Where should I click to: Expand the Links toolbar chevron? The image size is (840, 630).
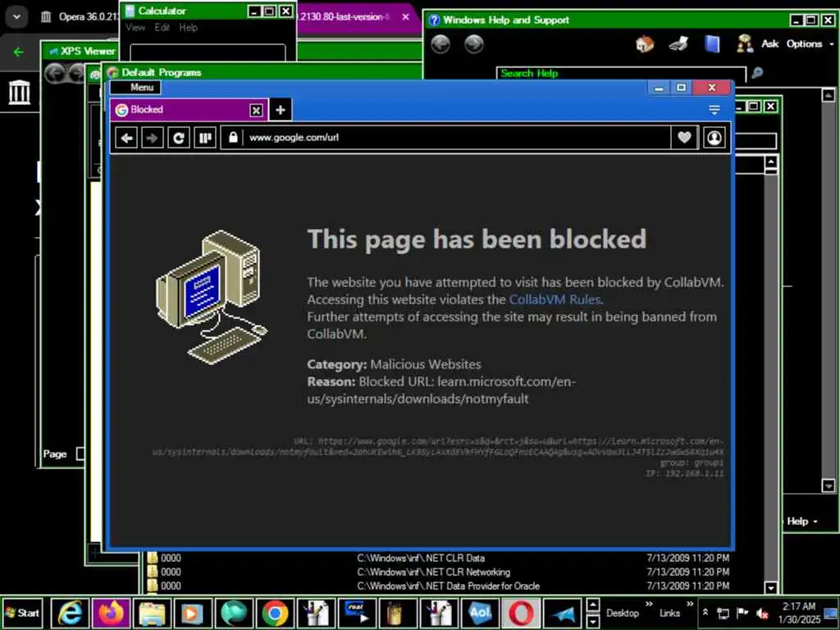click(690, 605)
